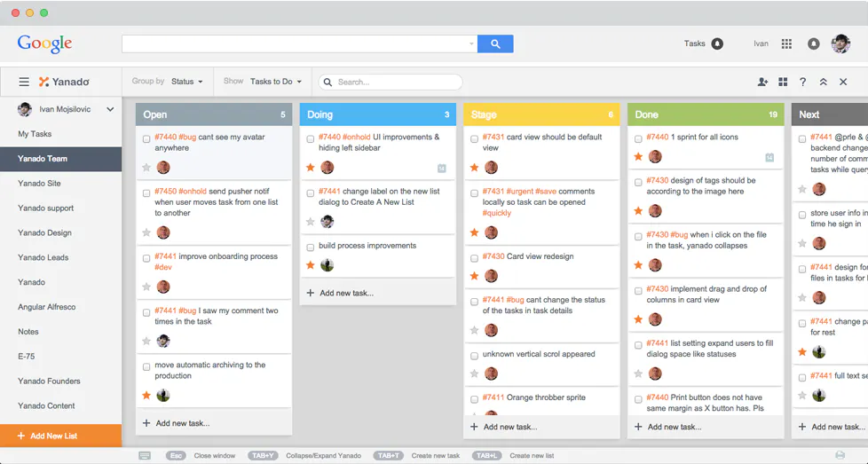Open the hamburger menu beside Yanado logo

click(x=24, y=82)
